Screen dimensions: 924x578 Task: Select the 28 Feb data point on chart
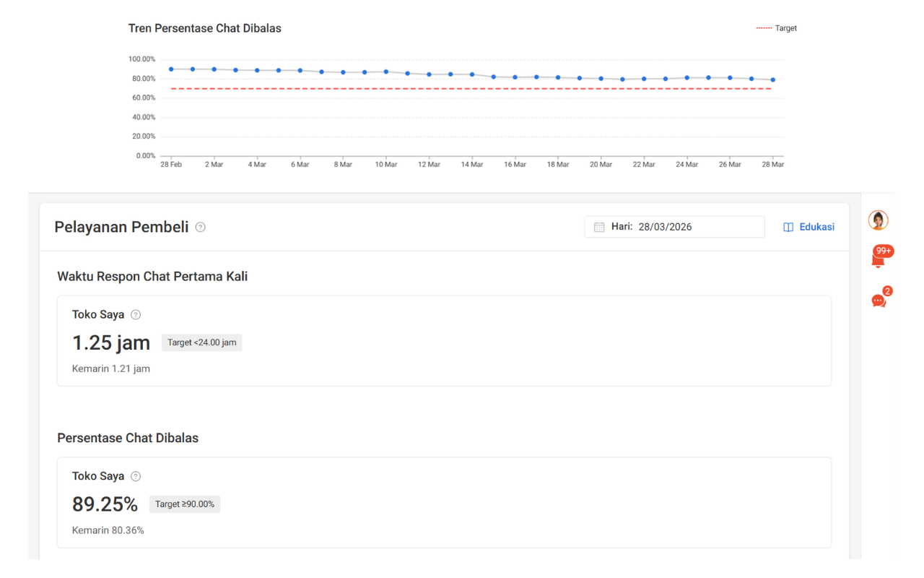pyautogui.click(x=171, y=69)
